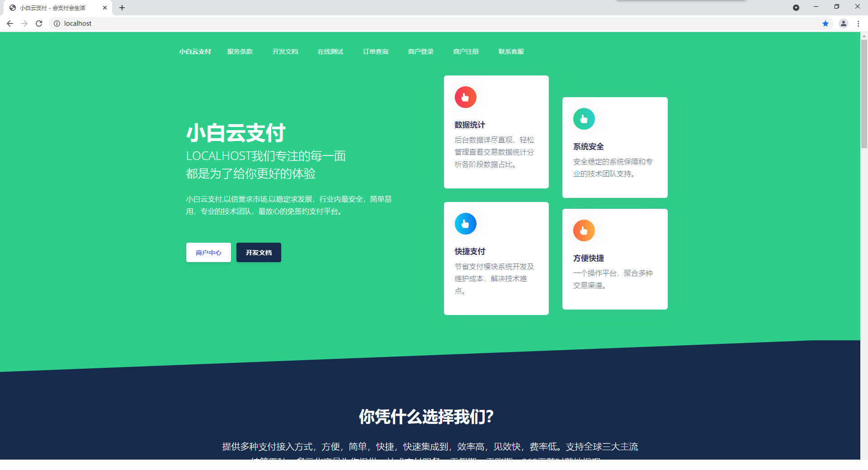Click the teal 系统安全 card icon

tap(584, 119)
